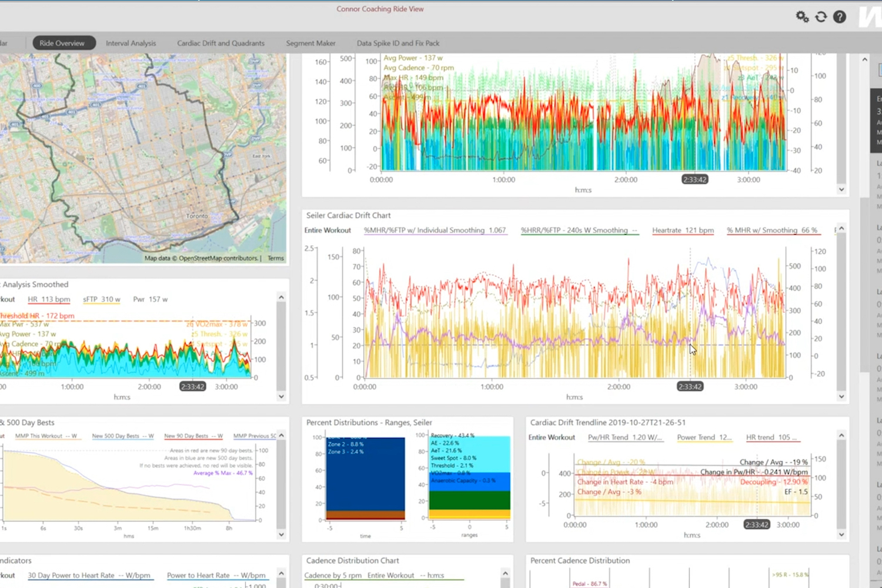Open the dashboard settings gear icon
This screenshot has width=882, height=588.
click(802, 17)
